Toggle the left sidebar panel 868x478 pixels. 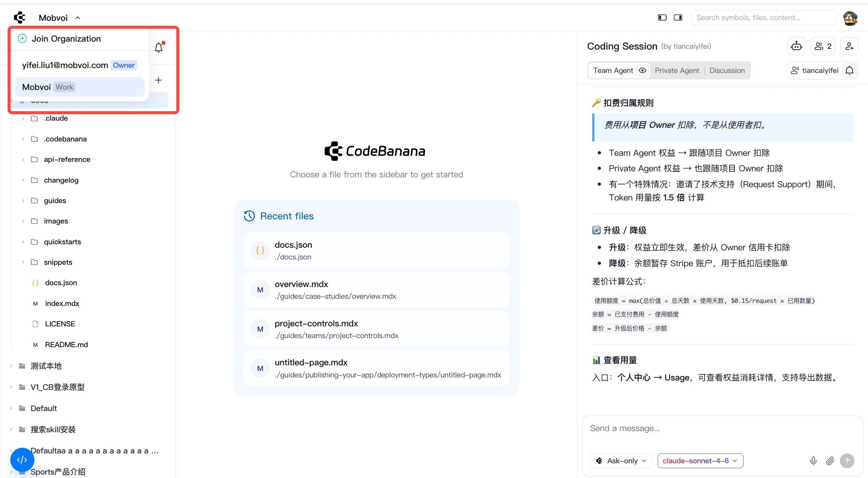pos(662,17)
